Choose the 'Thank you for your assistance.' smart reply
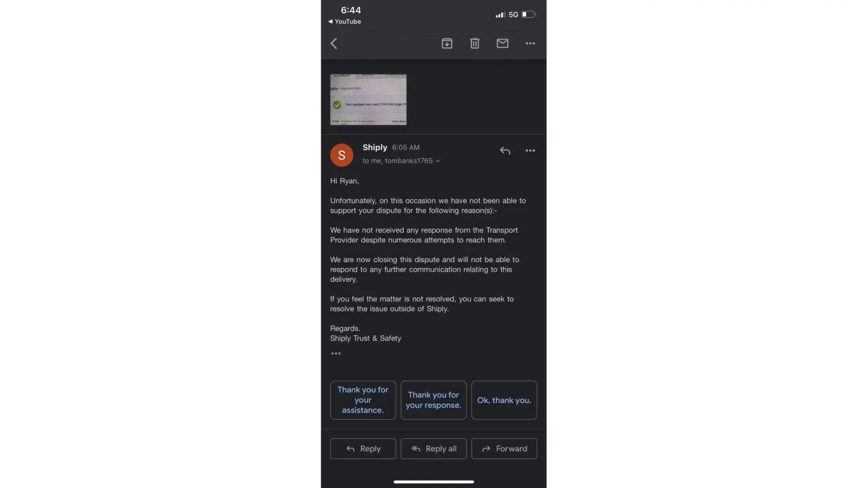The image size is (868, 488). (363, 400)
